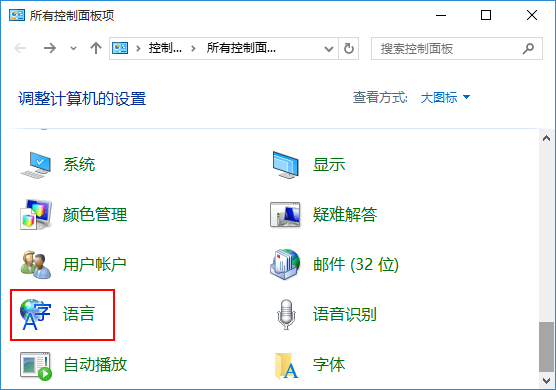Click the control panel icon in address bar

(120, 48)
